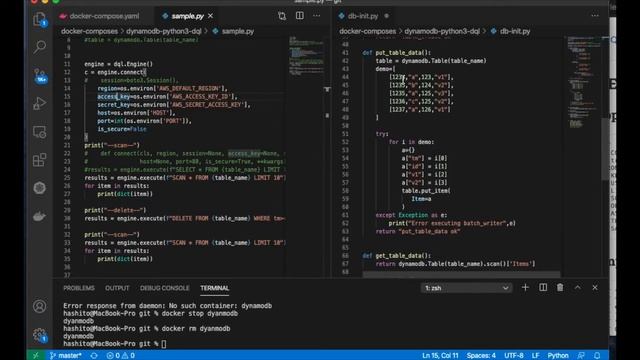Change end of line sequence LF
Screen dimensions: 640x360
pyautogui.click(x=535, y=356)
